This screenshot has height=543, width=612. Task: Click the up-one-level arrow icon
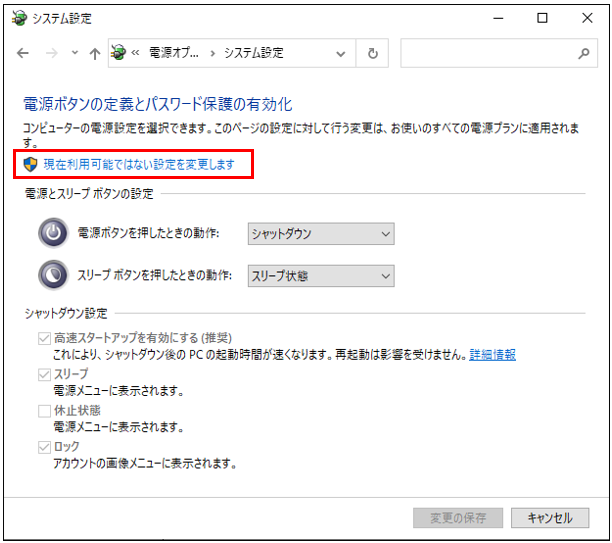coord(94,54)
